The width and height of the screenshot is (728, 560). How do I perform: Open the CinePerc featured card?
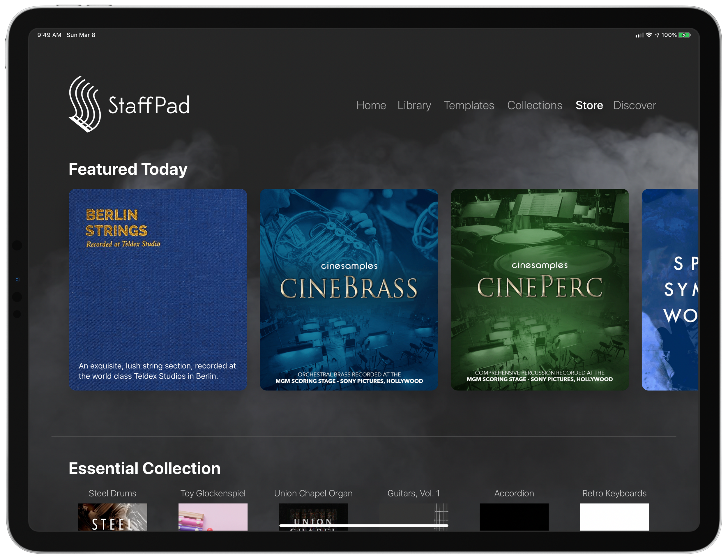pyautogui.click(x=540, y=289)
